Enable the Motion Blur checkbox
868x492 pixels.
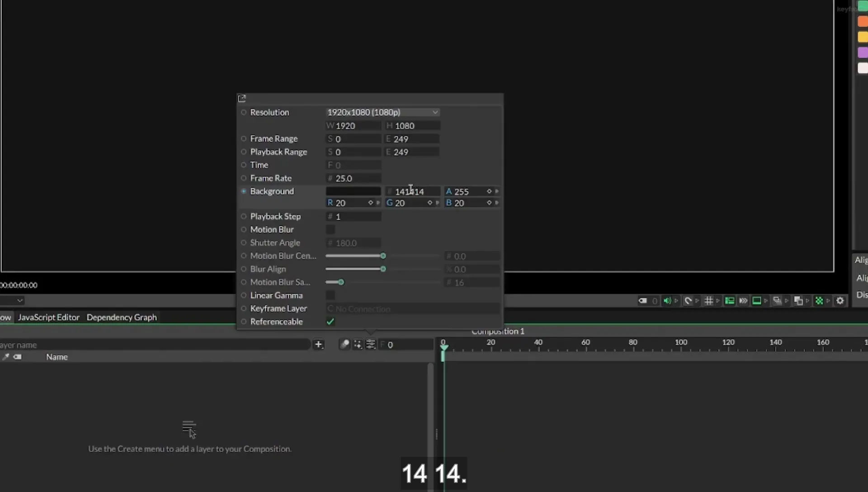pos(330,230)
